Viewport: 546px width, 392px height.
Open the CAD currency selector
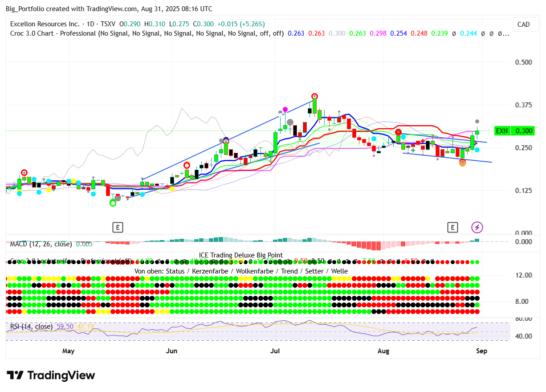point(523,24)
